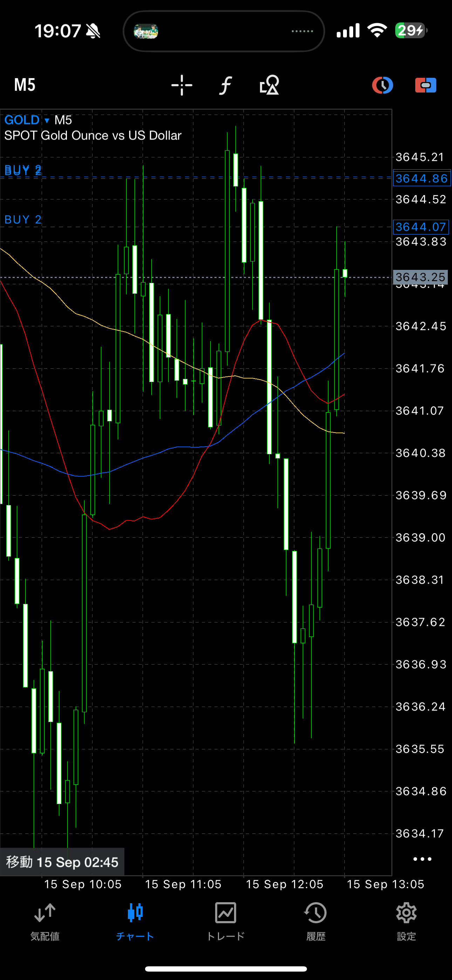Open the indicators (f) menu
Viewport: 452px width, 980px height.
click(226, 85)
